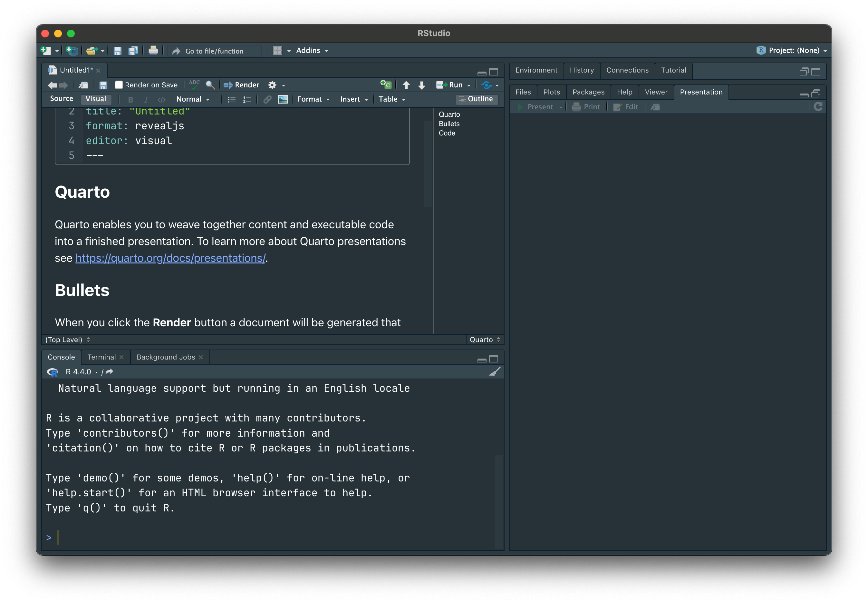Screen dimensions: 868x603
Task: Expand the Addins dropdown menu
Action: 312,51
